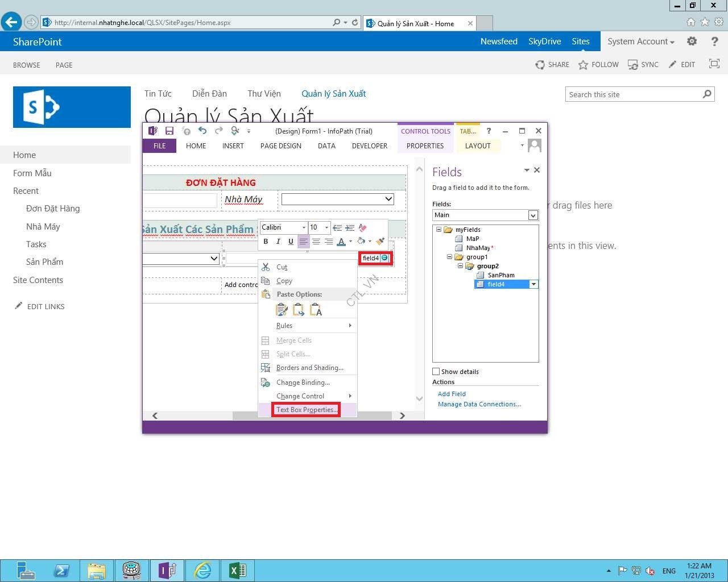The width and height of the screenshot is (728, 582).
Task: Click the Search this site box
Action: coord(634,94)
